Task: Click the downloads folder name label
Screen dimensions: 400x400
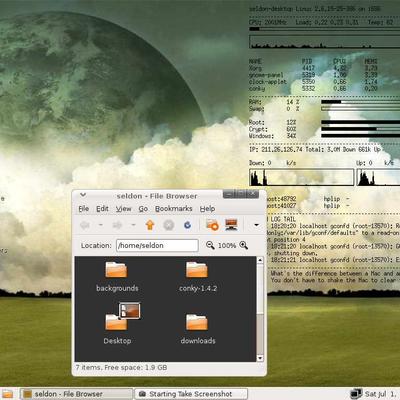Action: [198, 341]
